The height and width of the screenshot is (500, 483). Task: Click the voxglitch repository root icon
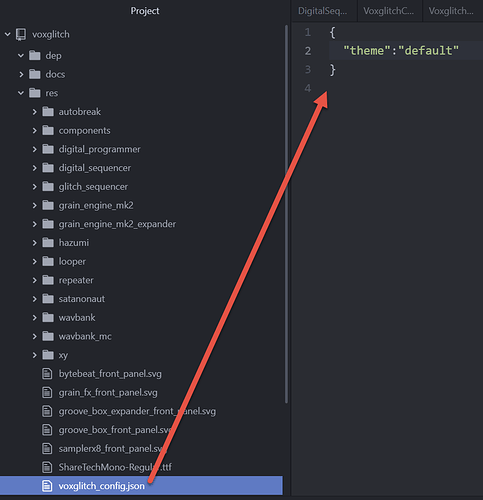pos(21,34)
